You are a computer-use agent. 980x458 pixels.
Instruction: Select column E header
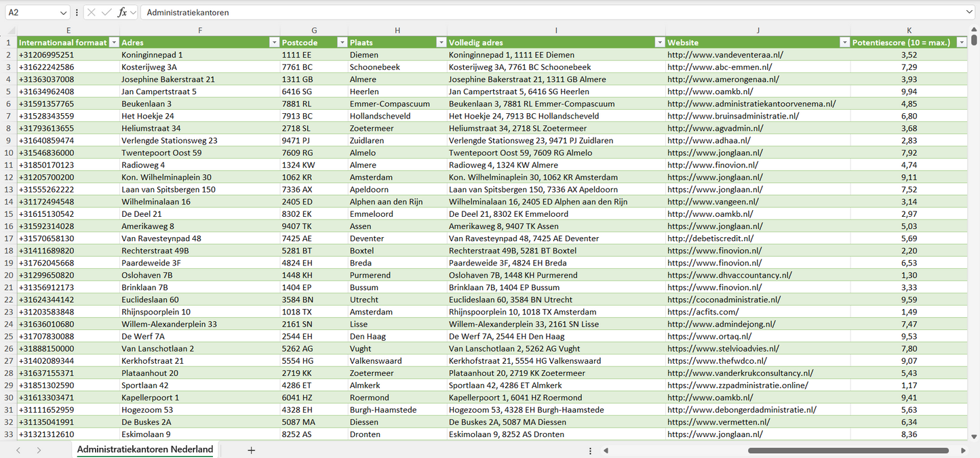(68, 30)
